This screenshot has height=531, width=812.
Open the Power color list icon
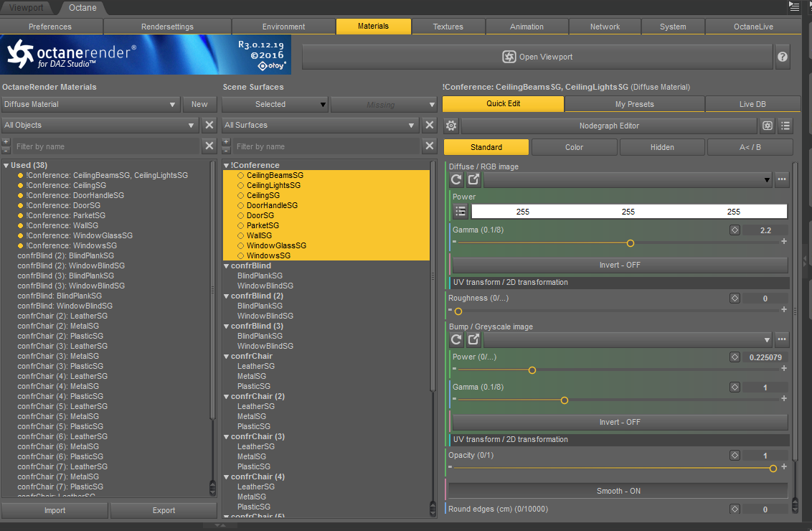[x=461, y=212]
